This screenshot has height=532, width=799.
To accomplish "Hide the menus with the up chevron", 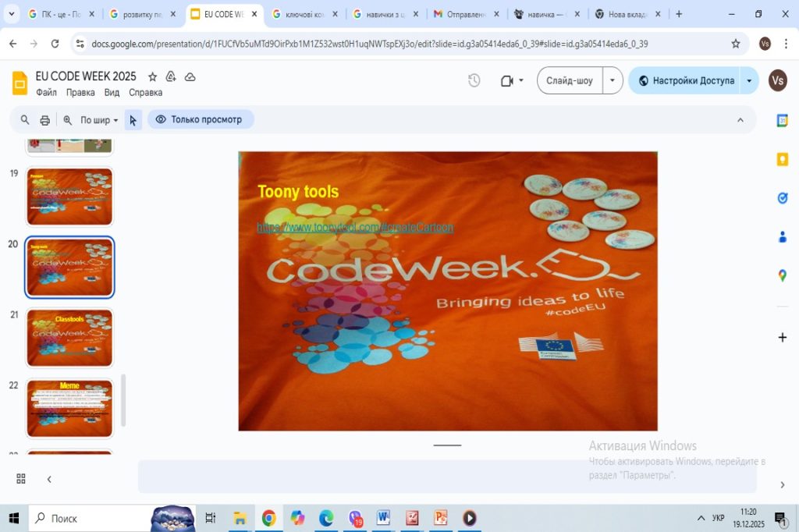I will 740,120.
